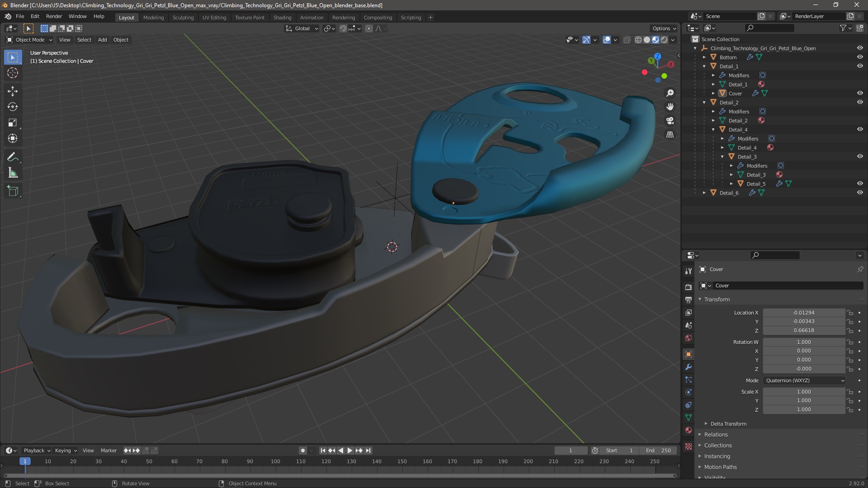The height and width of the screenshot is (488, 868).
Task: Open the Render menu
Action: [x=54, y=16]
